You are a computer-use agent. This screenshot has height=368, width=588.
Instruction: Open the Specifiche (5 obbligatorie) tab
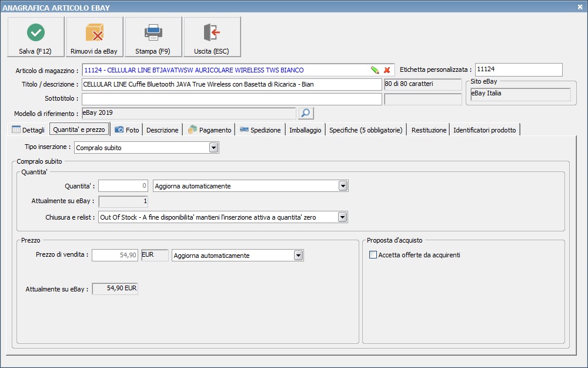coord(366,130)
